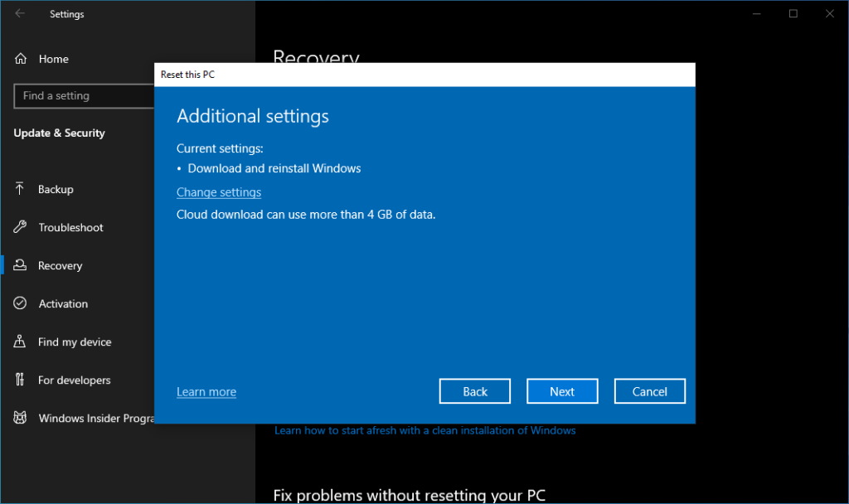Cancel the Reset this PC process
The image size is (849, 504).
[649, 390]
